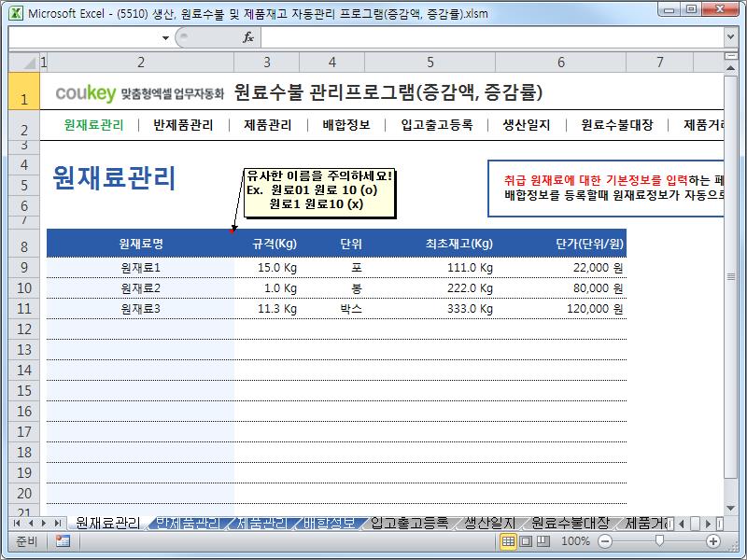Select the 입고출고등록 sheet tab

410,524
